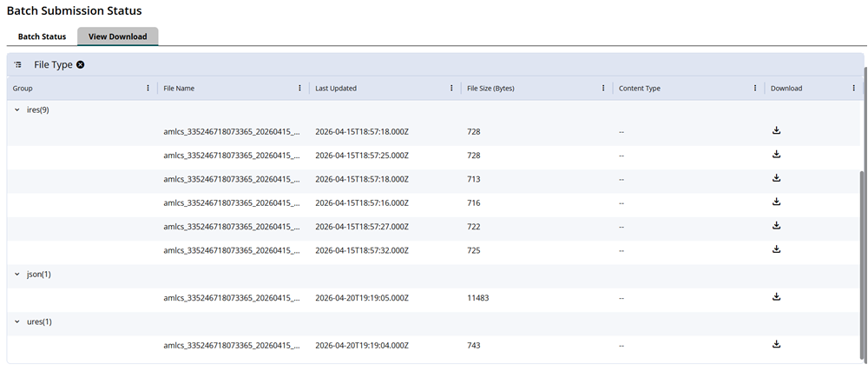The height and width of the screenshot is (371, 868).
Task: Select the timestamp 2026-04-15T18:57:25.000Z
Action: point(362,156)
